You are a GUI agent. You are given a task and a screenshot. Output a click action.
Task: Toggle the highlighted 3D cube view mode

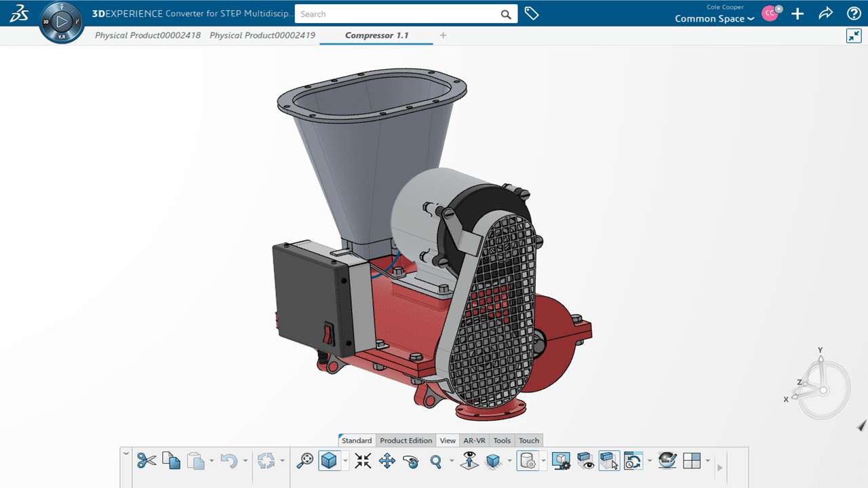coord(329,461)
